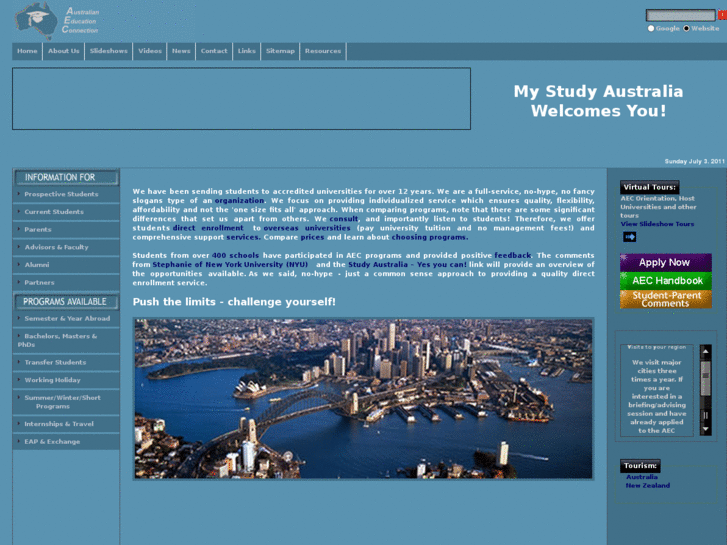Click 'Study Australia - Yes you can!' link
The height and width of the screenshot is (545, 727).
point(408,264)
